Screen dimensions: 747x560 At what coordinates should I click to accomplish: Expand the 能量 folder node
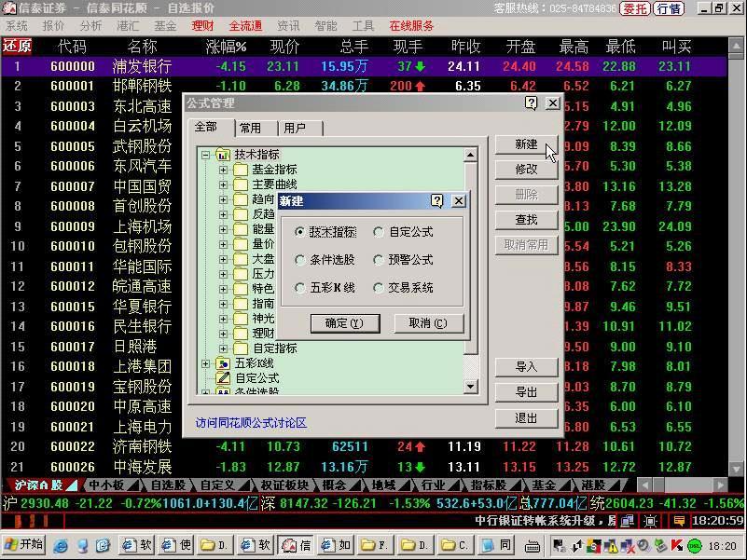pos(223,229)
